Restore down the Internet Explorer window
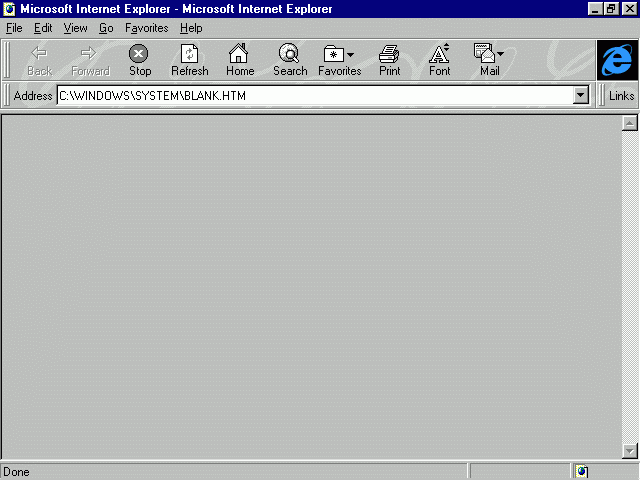Image resolution: width=640 pixels, height=480 pixels. pos(611,9)
